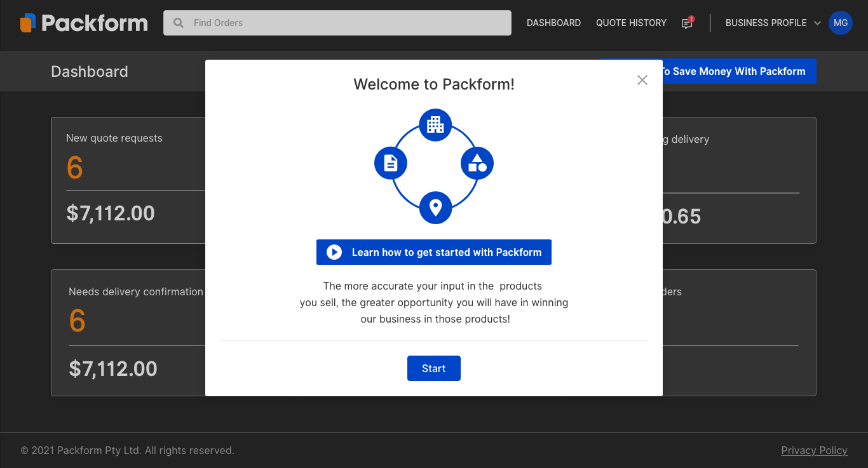Open the partially hidden delivery card on the right
The image size is (868, 468).
point(738,180)
